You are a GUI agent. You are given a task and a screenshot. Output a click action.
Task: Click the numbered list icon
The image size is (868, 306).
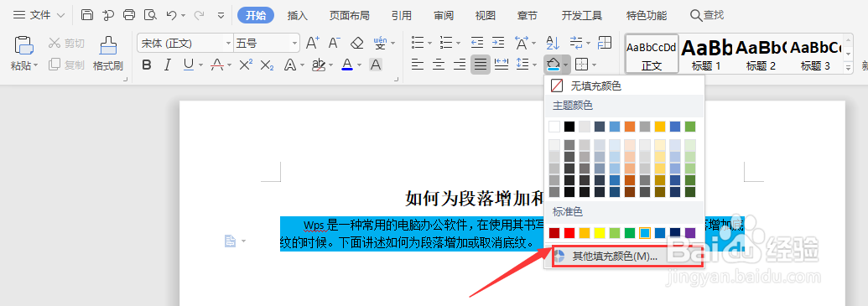click(446, 43)
